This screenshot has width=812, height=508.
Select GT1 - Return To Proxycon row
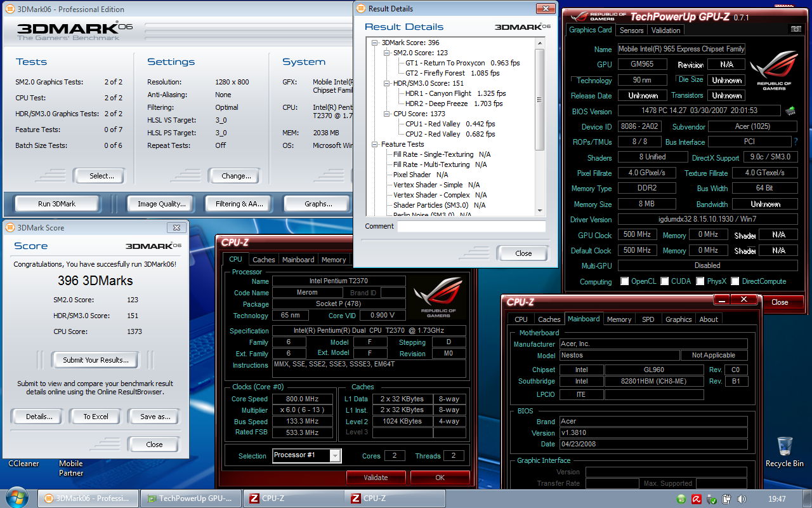click(462, 63)
